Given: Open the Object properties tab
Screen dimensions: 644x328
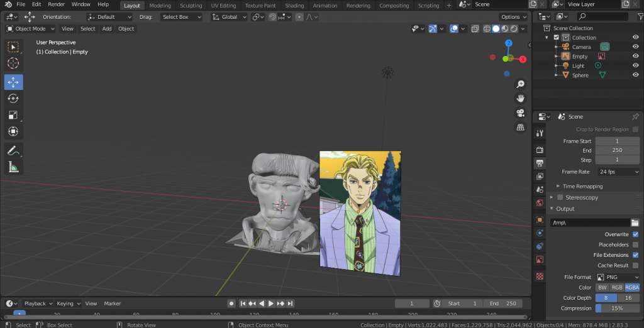Looking at the screenshot, I should [x=540, y=220].
